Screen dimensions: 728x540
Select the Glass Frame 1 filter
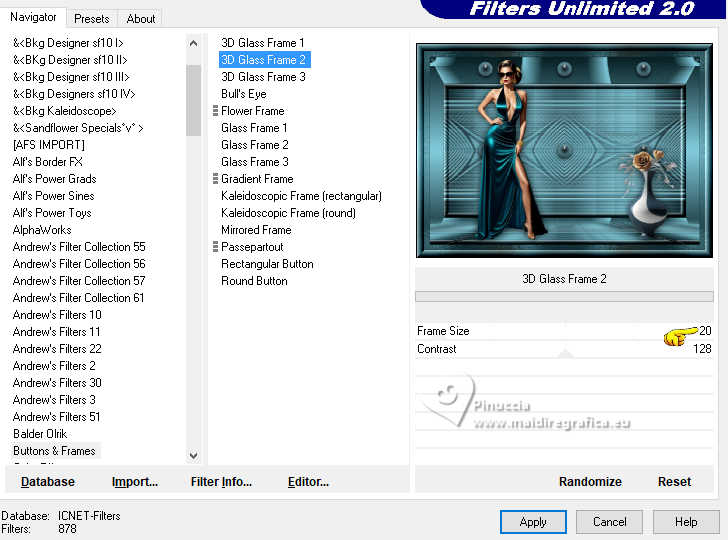point(254,128)
